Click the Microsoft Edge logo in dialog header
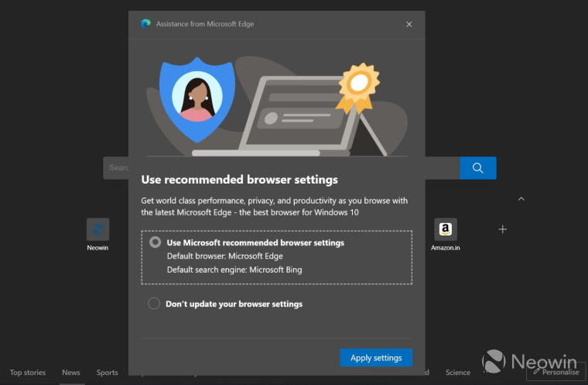 [146, 24]
